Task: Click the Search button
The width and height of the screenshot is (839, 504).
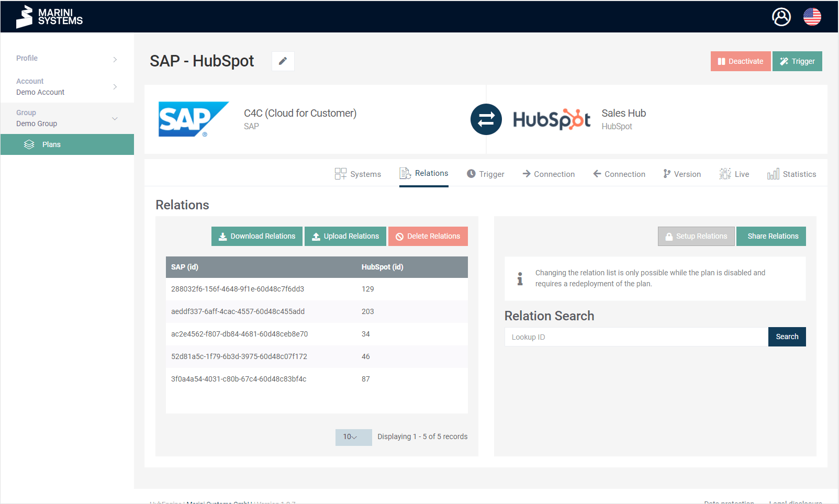Action: coord(787,337)
